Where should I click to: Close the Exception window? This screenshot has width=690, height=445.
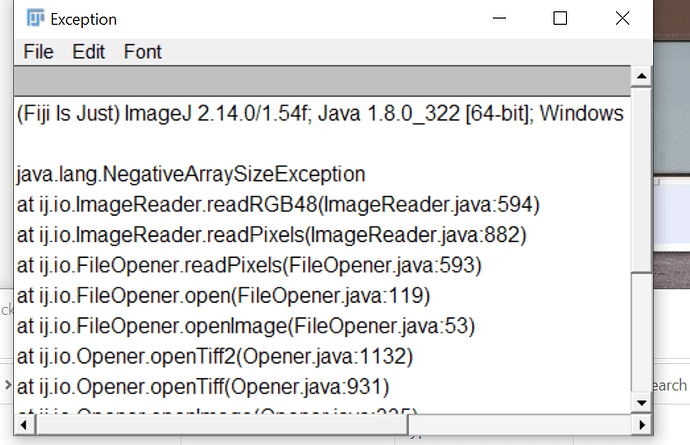(622, 18)
